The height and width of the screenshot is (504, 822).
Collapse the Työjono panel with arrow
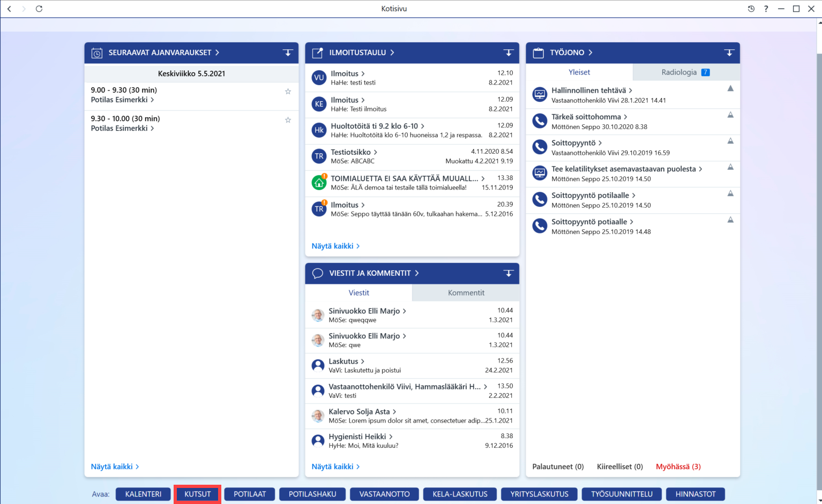[x=729, y=52]
